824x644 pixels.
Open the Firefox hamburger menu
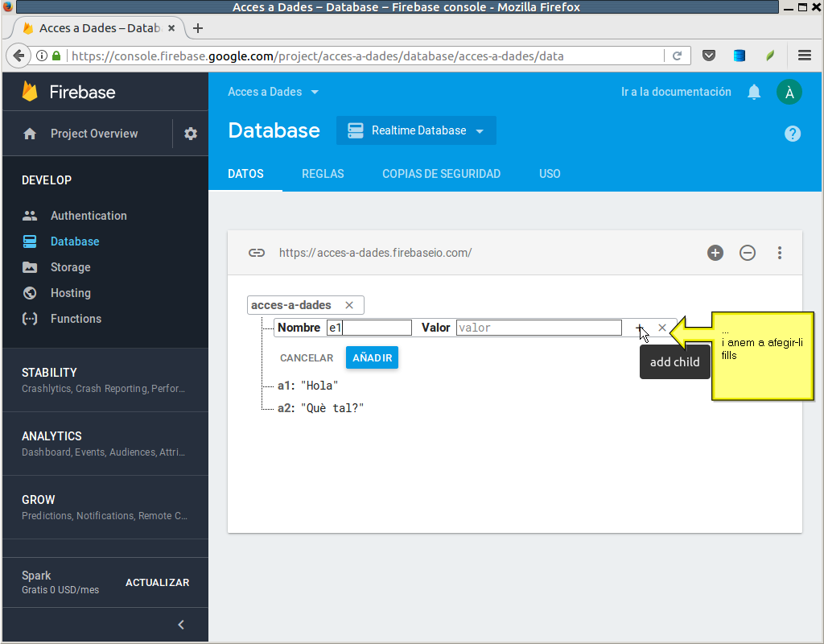click(x=805, y=56)
